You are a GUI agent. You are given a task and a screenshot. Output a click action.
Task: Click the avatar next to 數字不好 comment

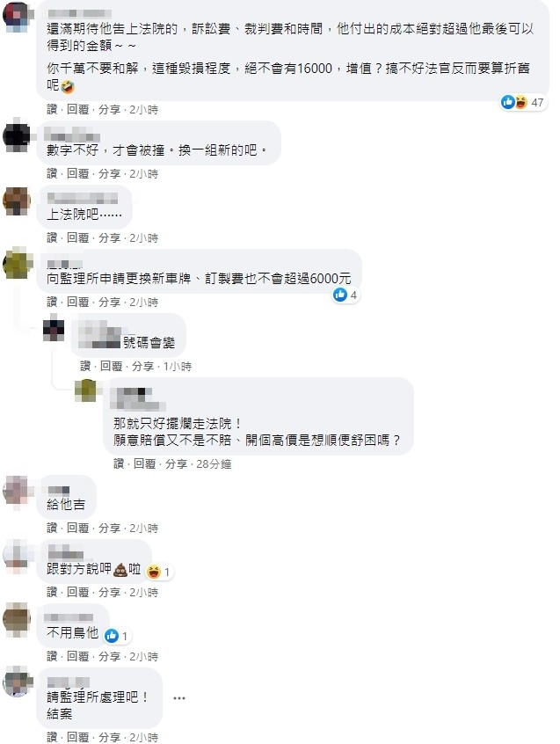(17, 135)
